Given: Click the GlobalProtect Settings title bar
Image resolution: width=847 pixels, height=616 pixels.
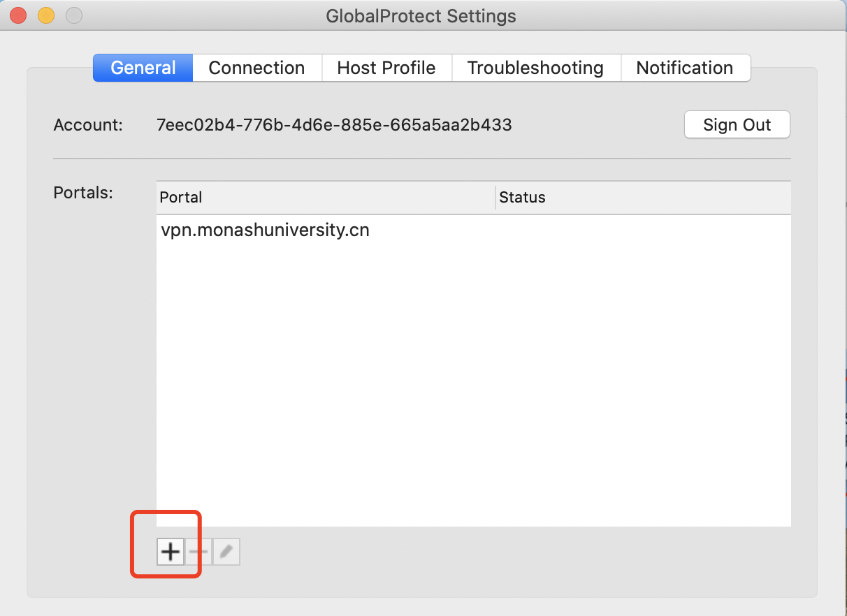Looking at the screenshot, I should coord(421,15).
